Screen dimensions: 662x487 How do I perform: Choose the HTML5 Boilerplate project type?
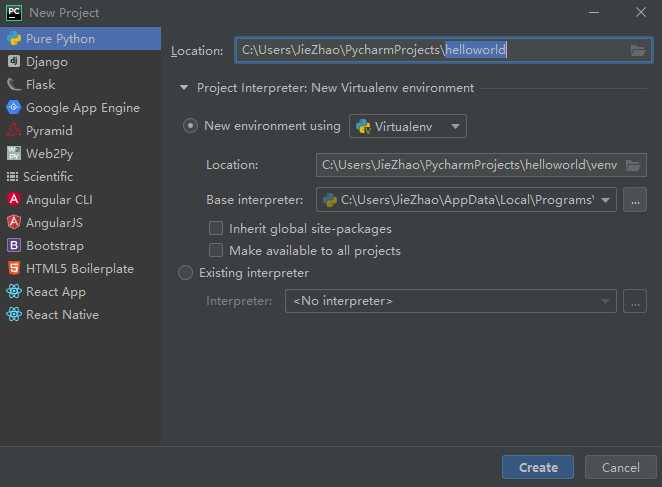pyautogui.click(x=80, y=268)
